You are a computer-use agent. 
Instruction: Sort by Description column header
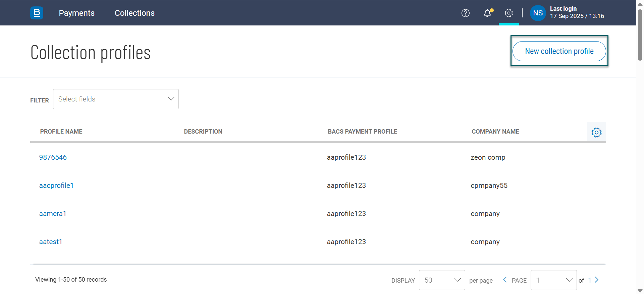203,132
